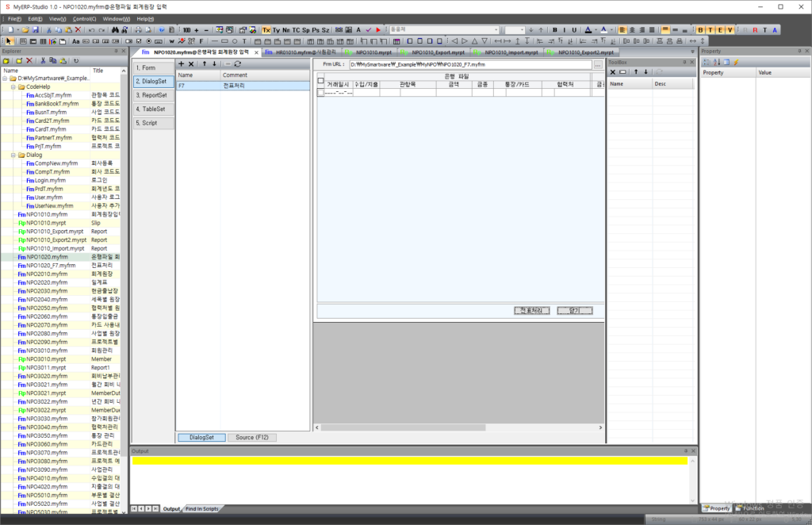This screenshot has height=525, width=812.
Task: Toggle the header checkbox in the grid
Action: [320, 80]
